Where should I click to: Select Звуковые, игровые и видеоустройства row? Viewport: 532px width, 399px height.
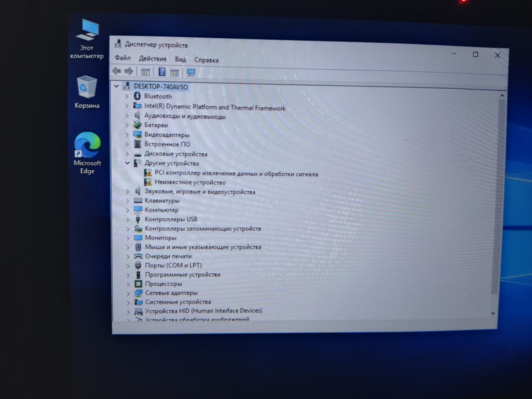coord(200,192)
